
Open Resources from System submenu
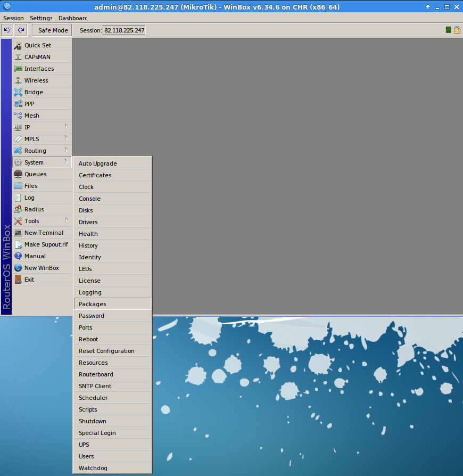click(112, 363)
